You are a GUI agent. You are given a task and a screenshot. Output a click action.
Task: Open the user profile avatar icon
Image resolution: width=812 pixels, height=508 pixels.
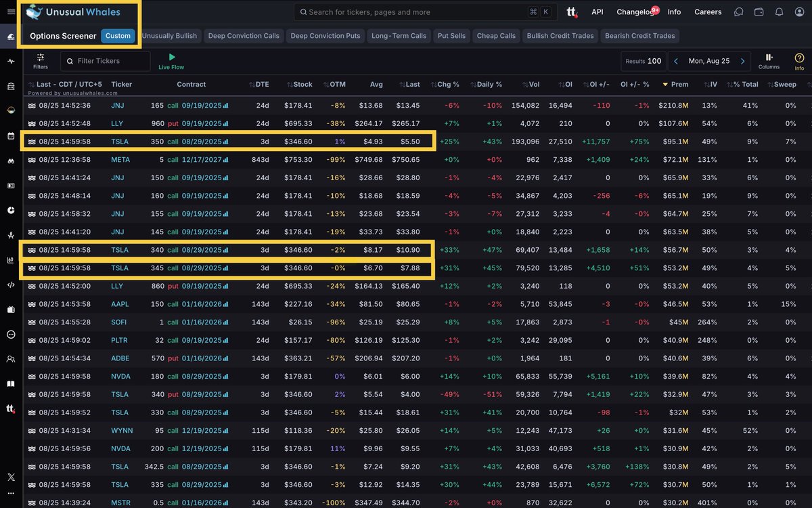pos(799,12)
